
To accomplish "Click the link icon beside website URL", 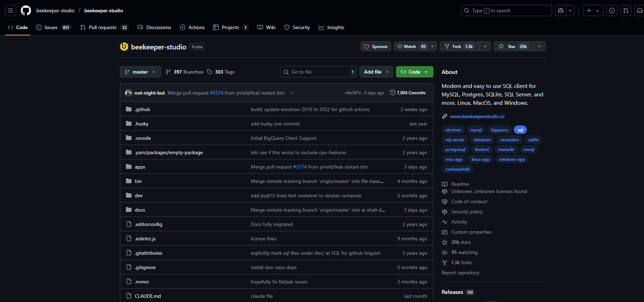I will [445, 116].
